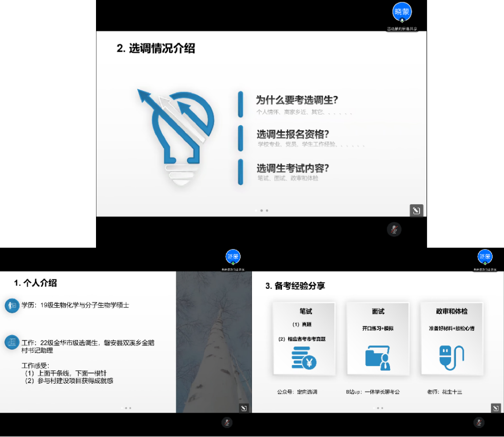Click the 为什么要考选调生? heading
The width and height of the screenshot is (504, 437).
tap(297, 100)
